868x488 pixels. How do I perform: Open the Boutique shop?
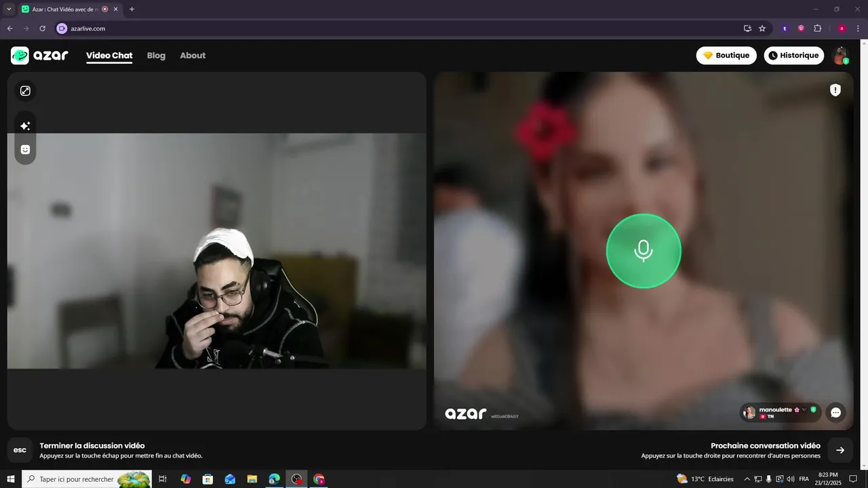[726, 56]
